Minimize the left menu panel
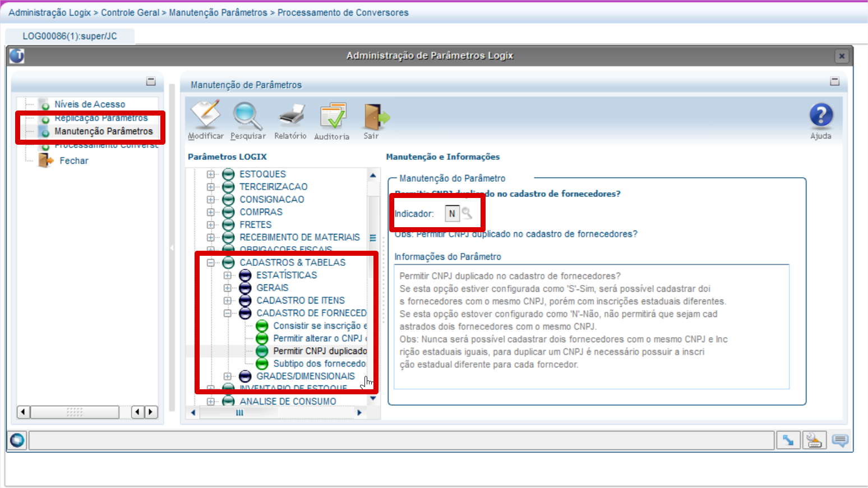This screenshot has height=488, width=868. click(x=151, y=81)
